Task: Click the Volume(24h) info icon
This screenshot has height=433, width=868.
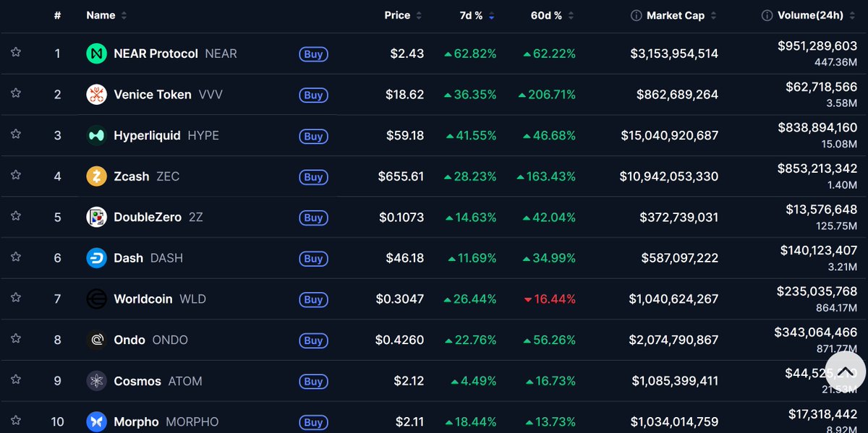Action: tap(767, 16)
